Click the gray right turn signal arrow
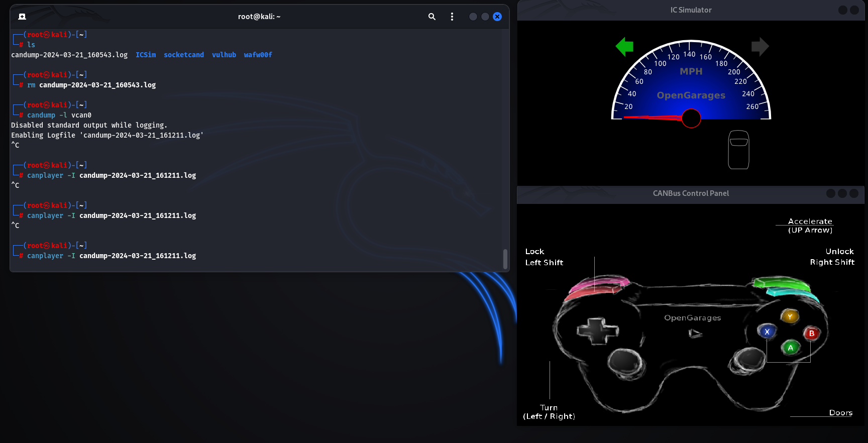The width and height of the screenshot is (868, 443). pyautogui.click(x=759, y=47)
